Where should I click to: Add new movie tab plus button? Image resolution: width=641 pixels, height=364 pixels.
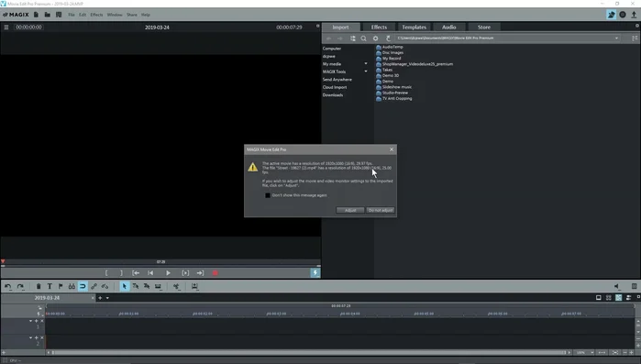[100, 298]
